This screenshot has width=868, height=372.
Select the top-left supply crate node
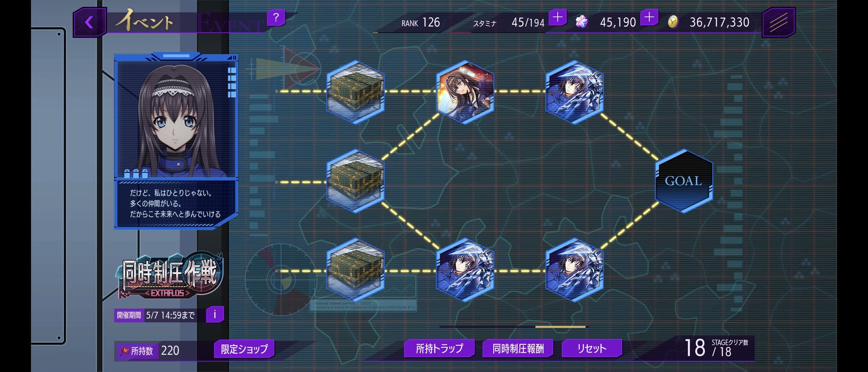pos(355,92)
